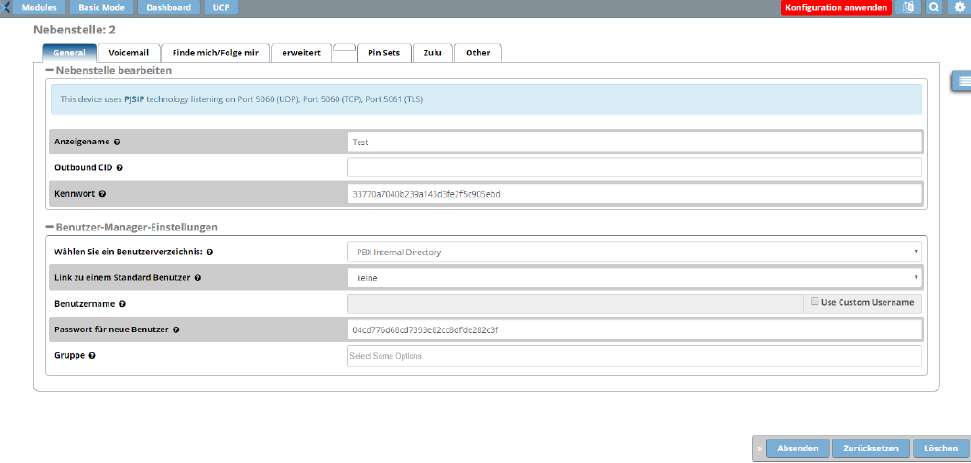Click help icon next to Anzeigename
The image size is (971, 463).
click(x=117, y=142)
